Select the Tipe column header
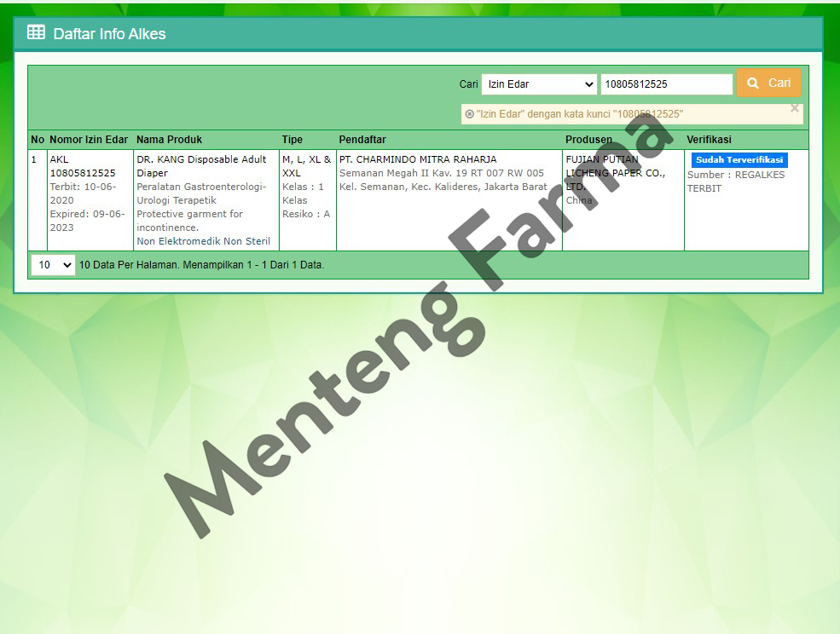840x634 pixels. [x=293, y=139]
